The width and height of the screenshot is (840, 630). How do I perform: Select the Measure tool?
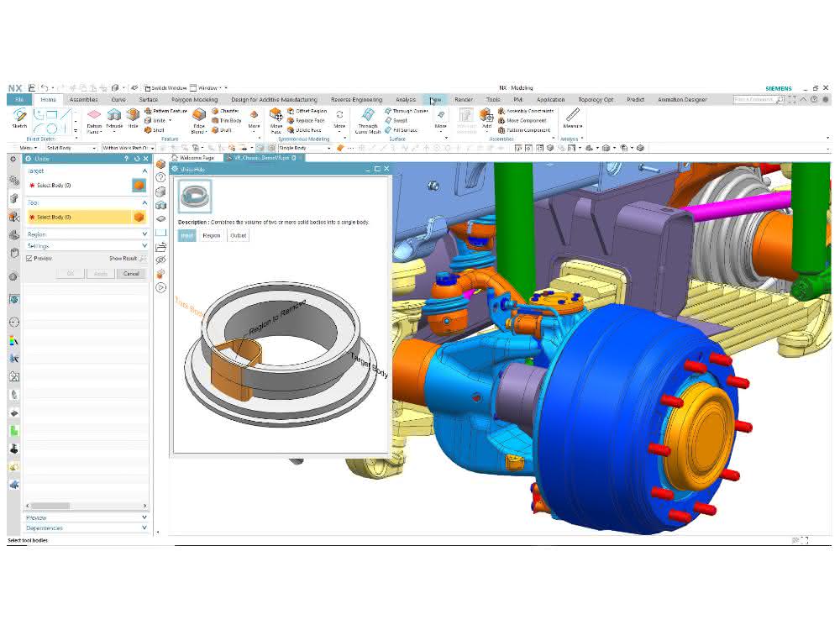pos(573,118)
